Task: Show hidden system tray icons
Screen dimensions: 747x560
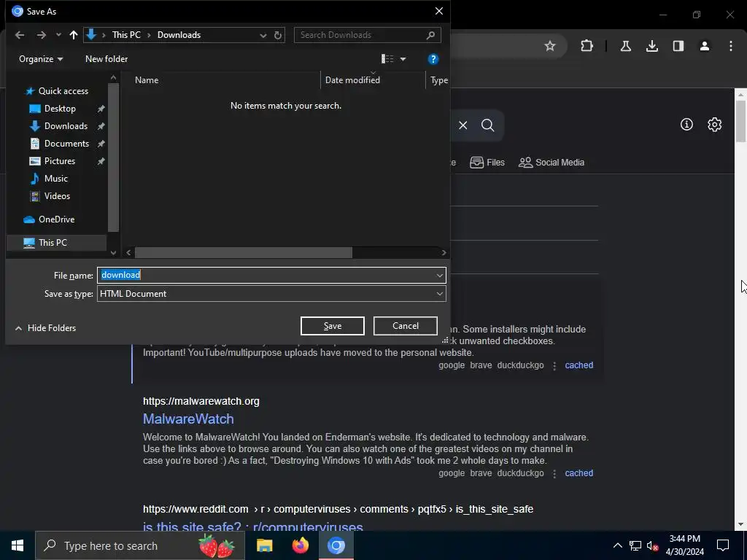Action: (617, 545)
